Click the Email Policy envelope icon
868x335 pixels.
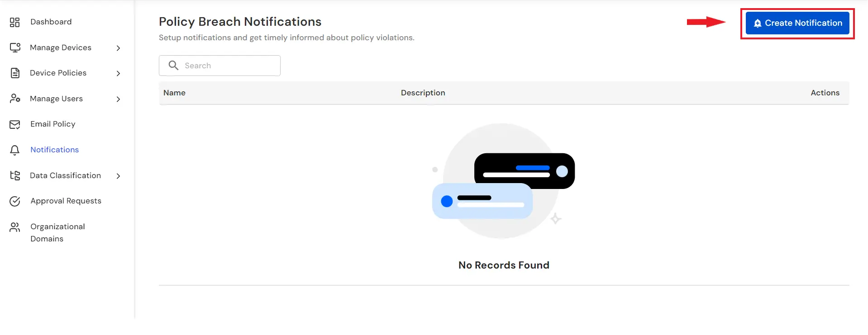[x=15, y=124]
